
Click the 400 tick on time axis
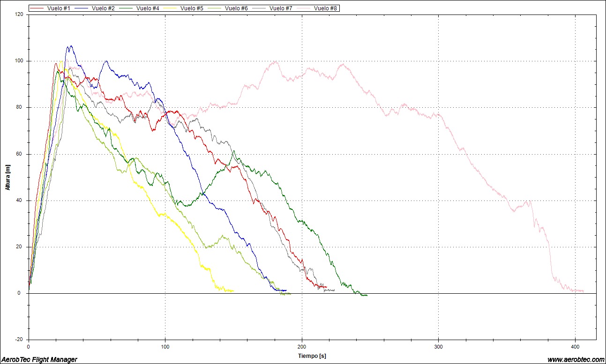click(x=575, y=347)
